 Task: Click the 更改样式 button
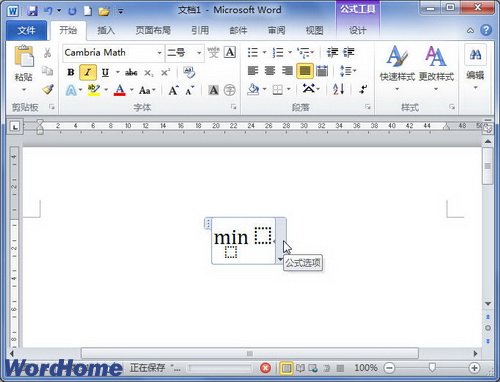pos(436,68)
